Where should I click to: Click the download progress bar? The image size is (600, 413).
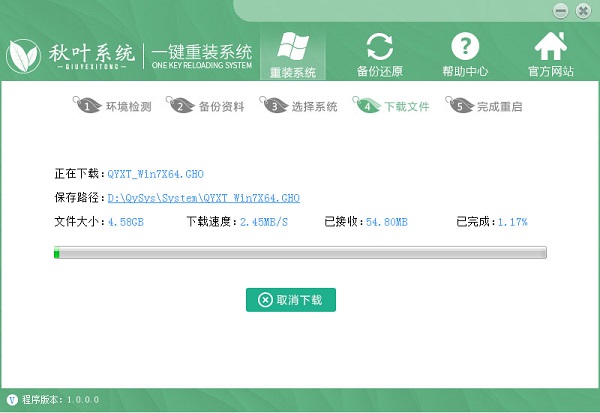[300, 253]
